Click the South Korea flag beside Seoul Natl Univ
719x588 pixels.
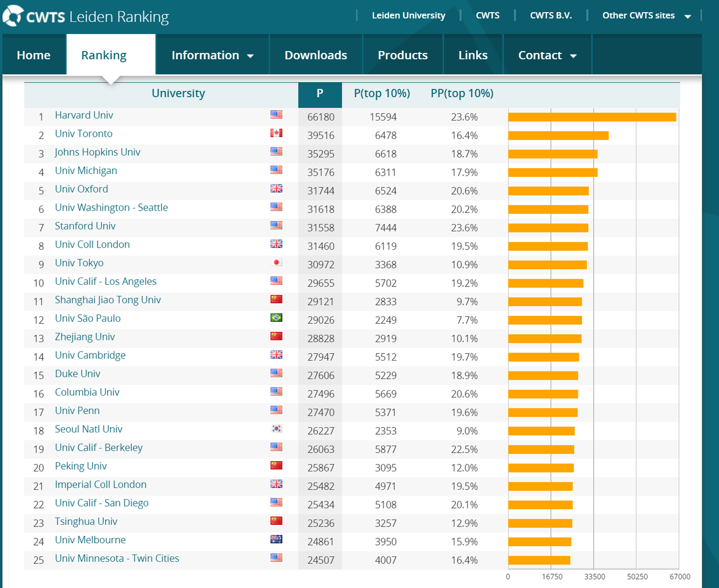(276, 428)
